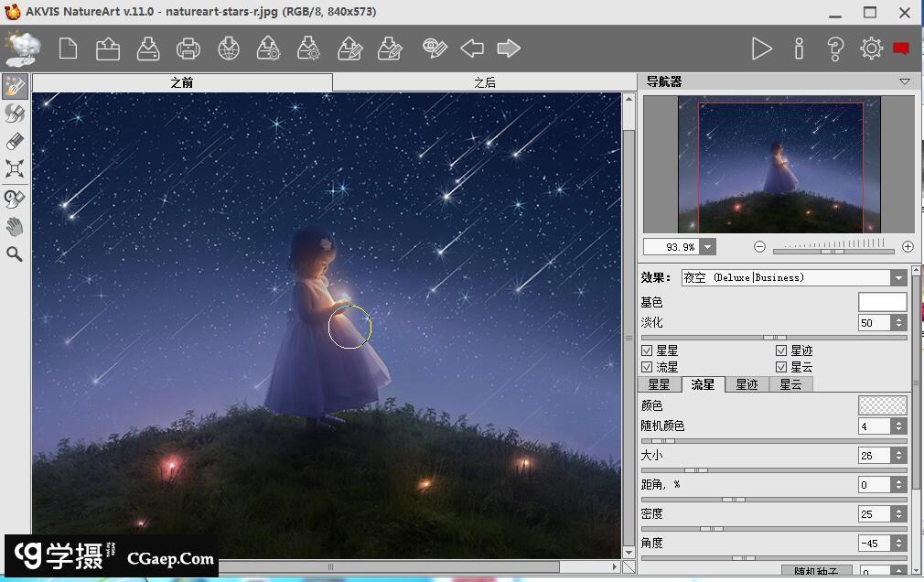Click the undo left arrow icon
Image resolution: width=924 pixels, height=582 pixels.
coord(472,48)
